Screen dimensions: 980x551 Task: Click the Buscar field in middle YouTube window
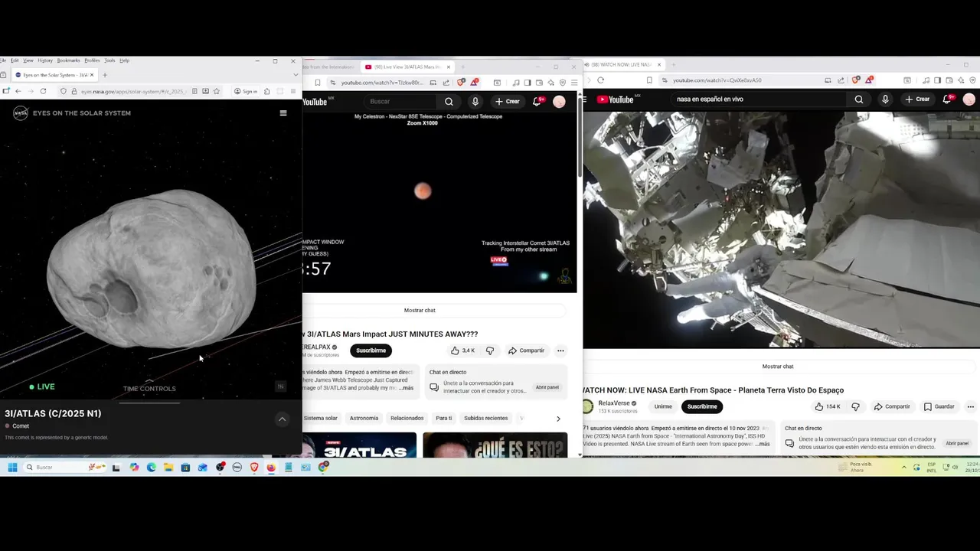point(402,101)
